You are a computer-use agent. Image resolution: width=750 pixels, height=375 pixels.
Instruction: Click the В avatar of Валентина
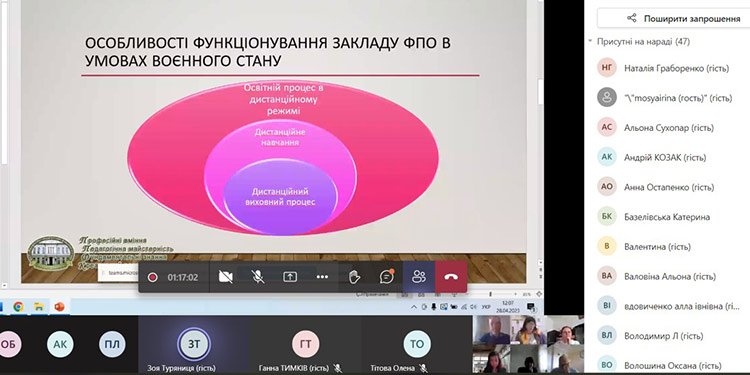607,247
